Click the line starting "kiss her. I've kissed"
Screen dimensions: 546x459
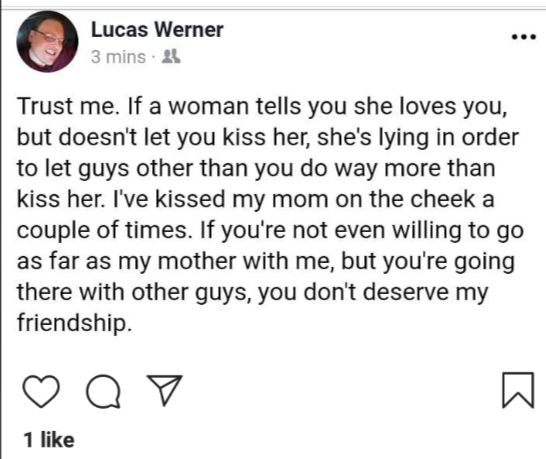(256, 199)
